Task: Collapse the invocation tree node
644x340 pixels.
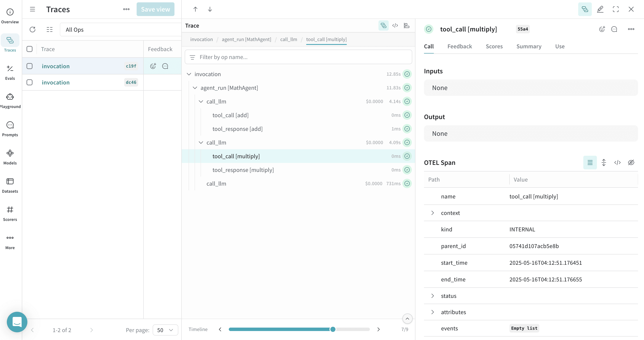Action: pos(189,74)
